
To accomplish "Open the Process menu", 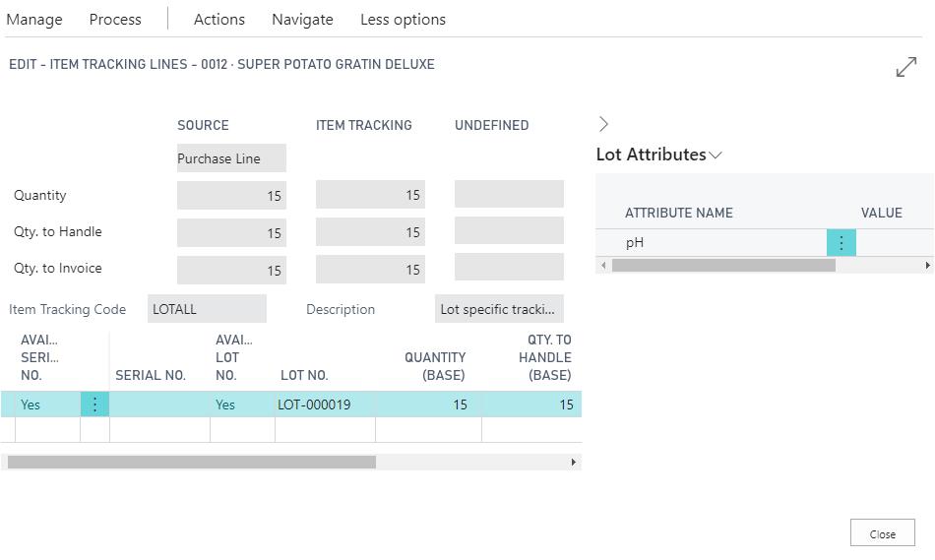I will pos(115,20).
